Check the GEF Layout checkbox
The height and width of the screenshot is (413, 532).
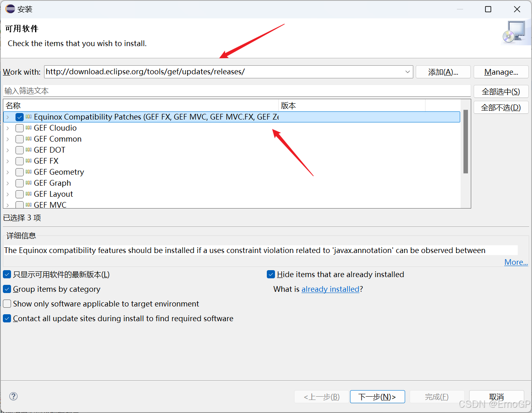20,194
